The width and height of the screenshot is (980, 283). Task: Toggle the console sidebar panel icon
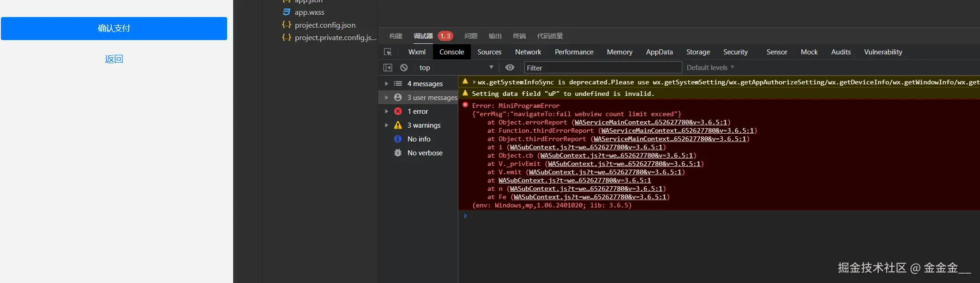pyautogui.click(x=388, y=68)
